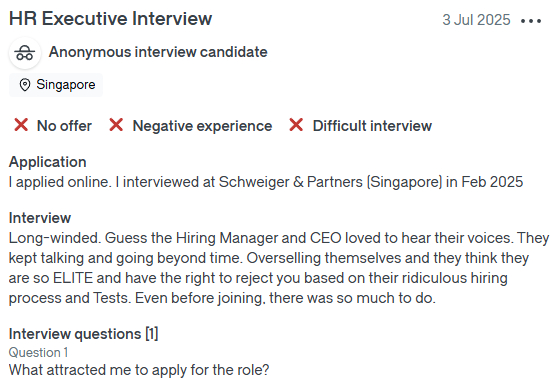Click the red X beside No offer
Screen dimensions: 559x378
pos(21,125)
